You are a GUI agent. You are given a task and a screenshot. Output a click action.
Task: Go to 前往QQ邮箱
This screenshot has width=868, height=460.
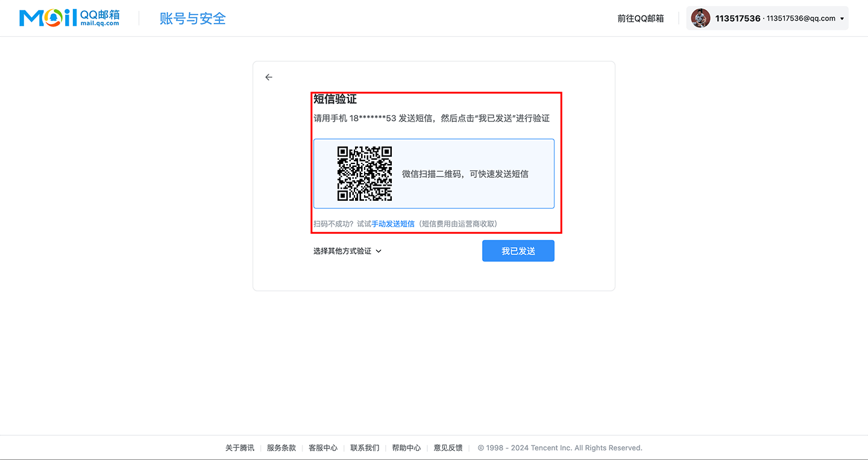click(641, 19)
